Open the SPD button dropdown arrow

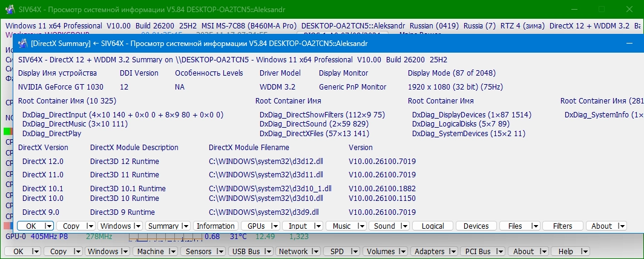coord(355,251)
